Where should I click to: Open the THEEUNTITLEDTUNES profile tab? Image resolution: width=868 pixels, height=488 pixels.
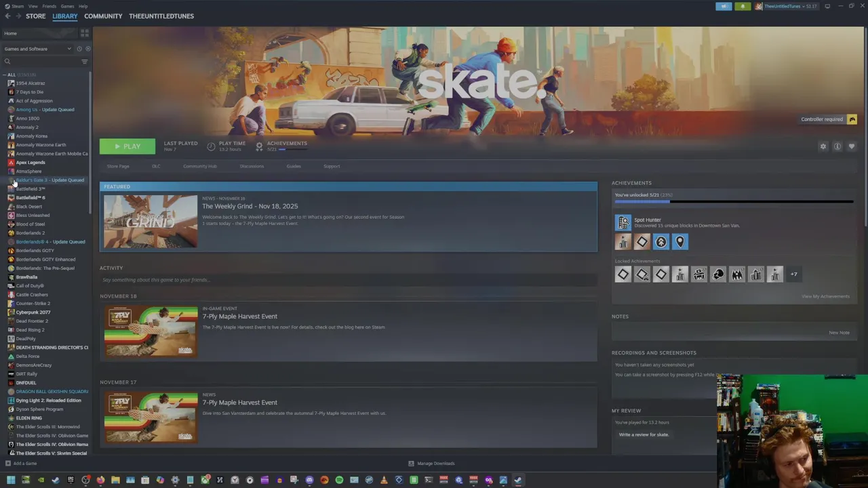(161, 16)
